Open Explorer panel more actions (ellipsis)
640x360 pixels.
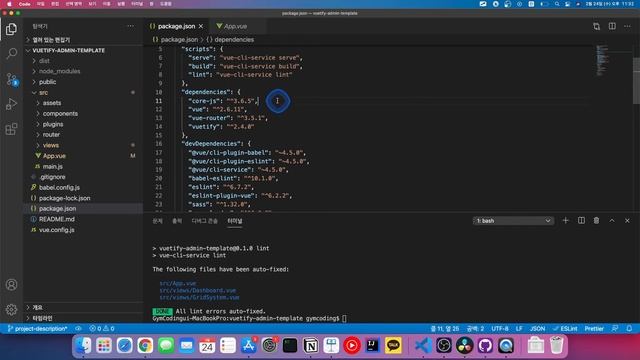tap(130, 26)
